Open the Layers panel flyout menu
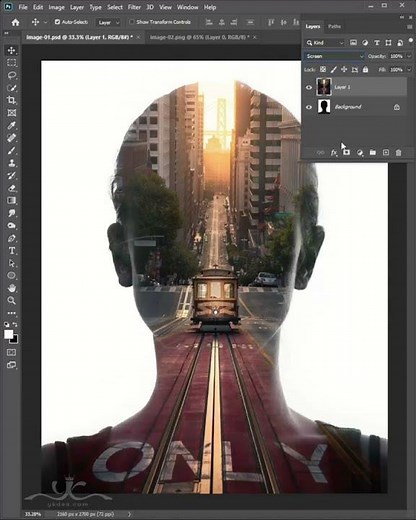416x520 pixels. [410, 27]
